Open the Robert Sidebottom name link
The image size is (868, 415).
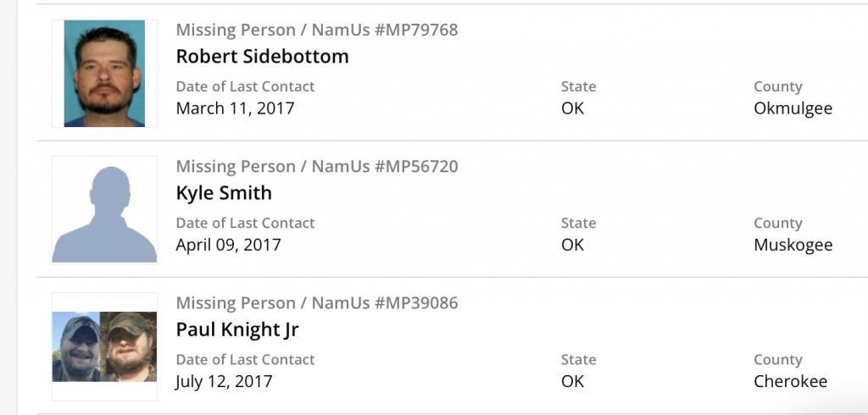coord(262,57)
